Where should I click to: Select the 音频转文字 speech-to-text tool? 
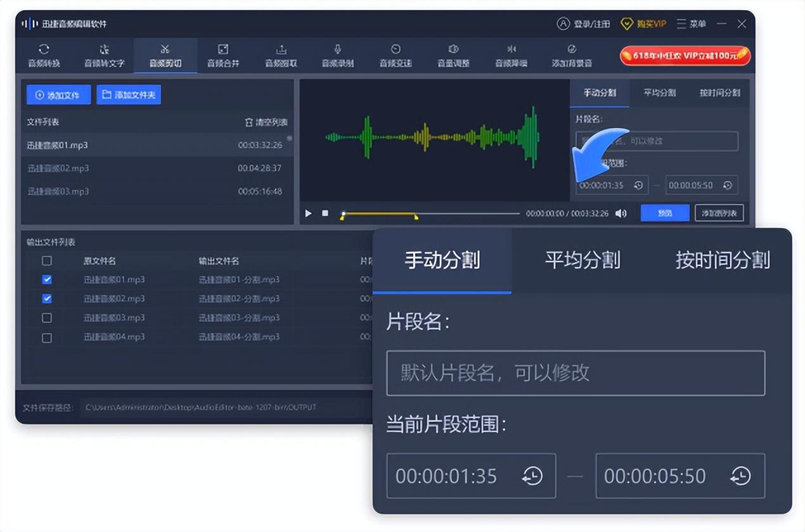[x=105, y=56]
